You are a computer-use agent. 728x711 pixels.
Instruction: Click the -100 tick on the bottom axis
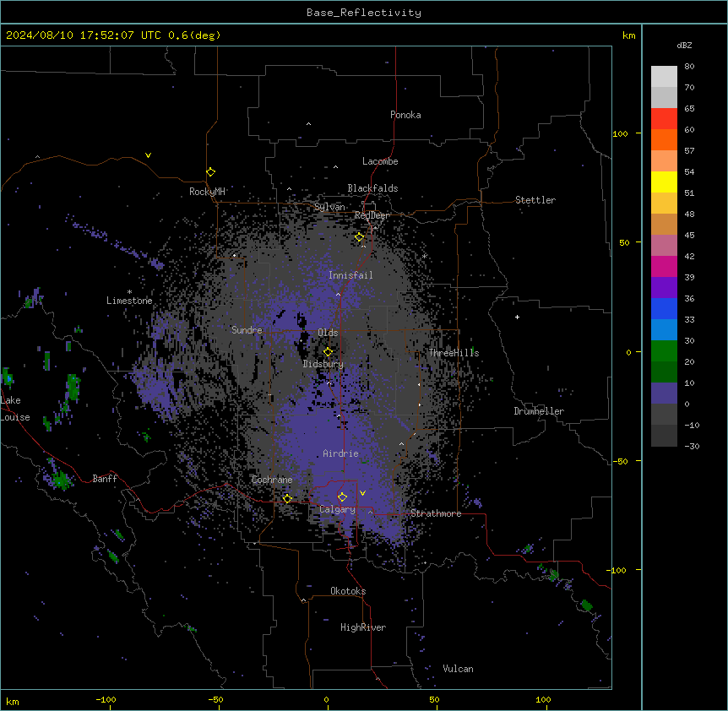(106, 699)
